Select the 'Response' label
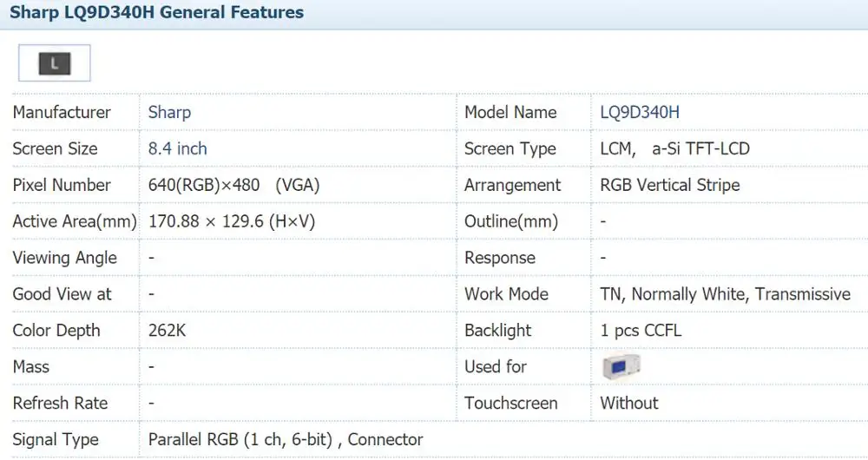Viewport: 868px width, 460px height. 500,258
